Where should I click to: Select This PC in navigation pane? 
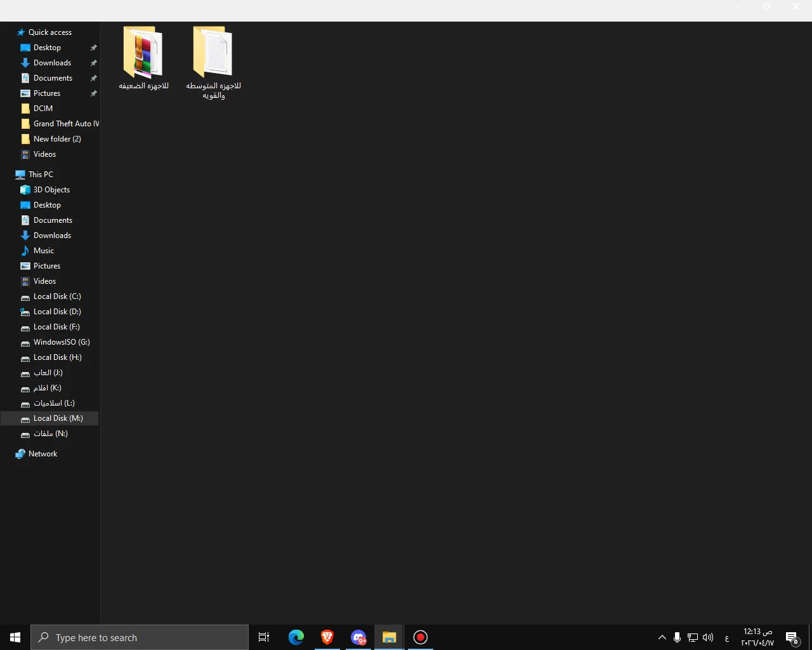[41, 175]
